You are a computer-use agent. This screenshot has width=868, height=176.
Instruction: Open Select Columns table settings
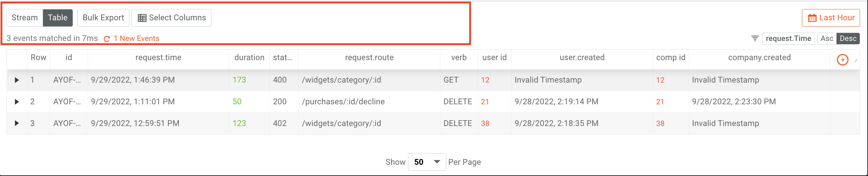click(172, 18)
